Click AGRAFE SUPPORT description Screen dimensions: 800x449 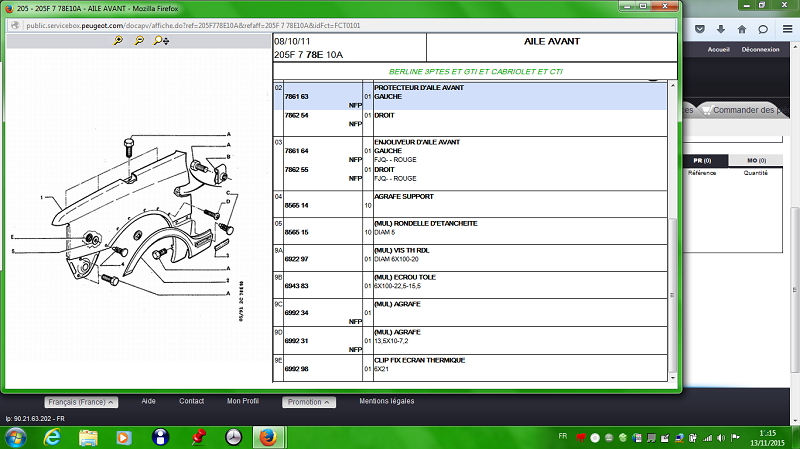point(404,196)
